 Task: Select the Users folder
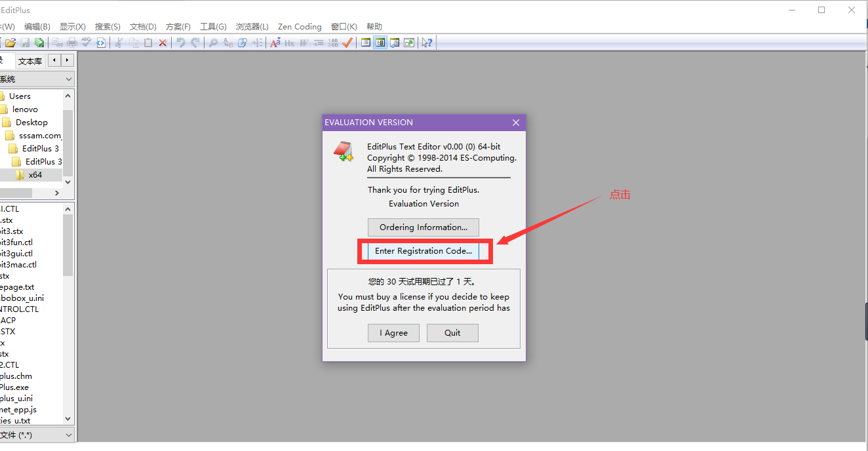20,96
